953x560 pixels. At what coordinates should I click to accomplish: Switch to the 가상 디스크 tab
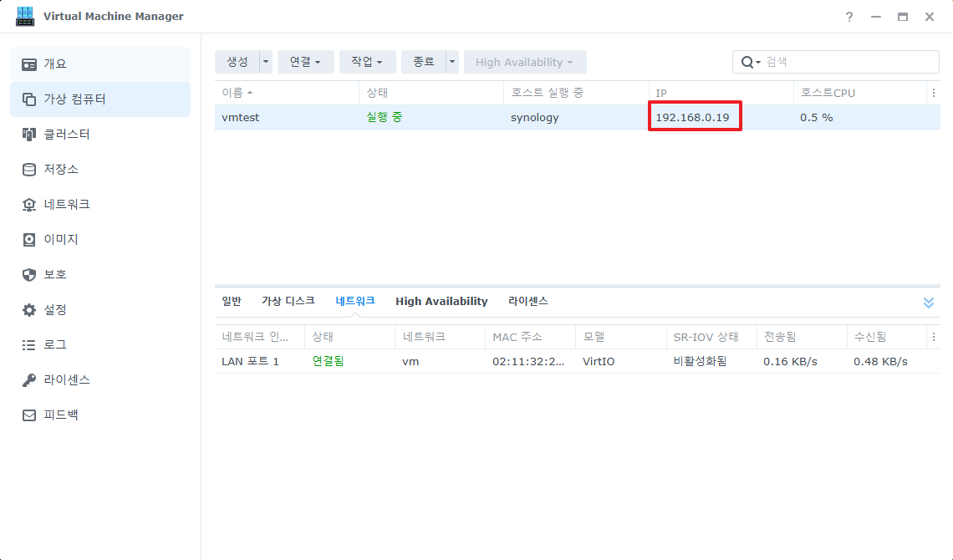pyautogui.click(x=288, y=301)
